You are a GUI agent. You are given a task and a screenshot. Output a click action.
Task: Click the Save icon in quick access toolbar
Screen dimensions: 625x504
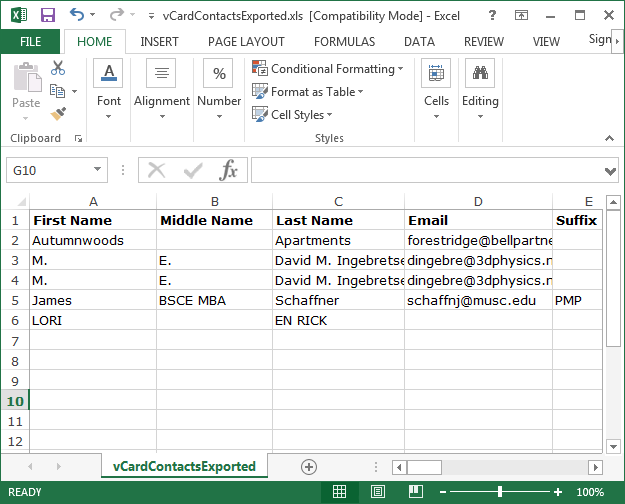click(48, 15)
